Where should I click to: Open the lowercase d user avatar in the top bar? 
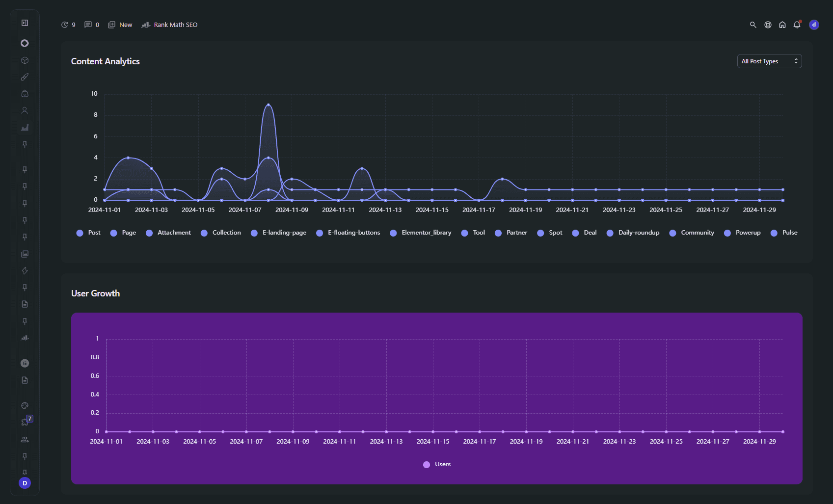pos(814,25)
